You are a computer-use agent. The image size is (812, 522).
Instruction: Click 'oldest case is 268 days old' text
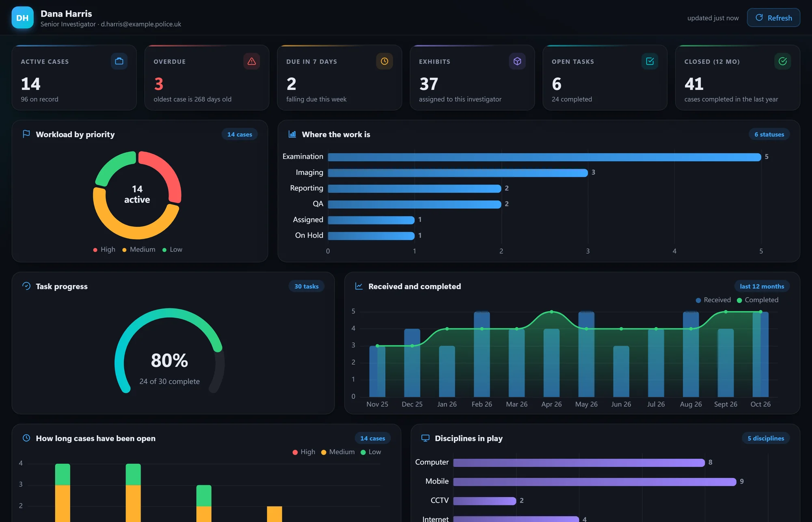[x=192, y=99]
